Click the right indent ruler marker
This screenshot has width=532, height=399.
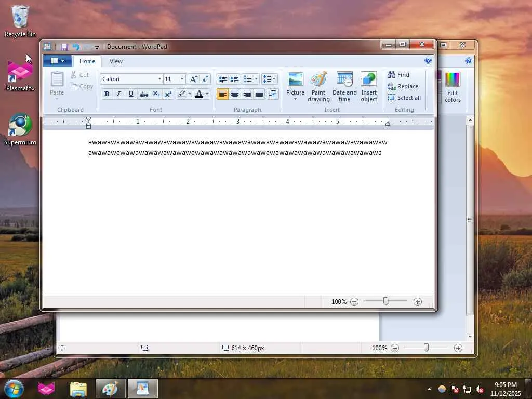[388, 124]
